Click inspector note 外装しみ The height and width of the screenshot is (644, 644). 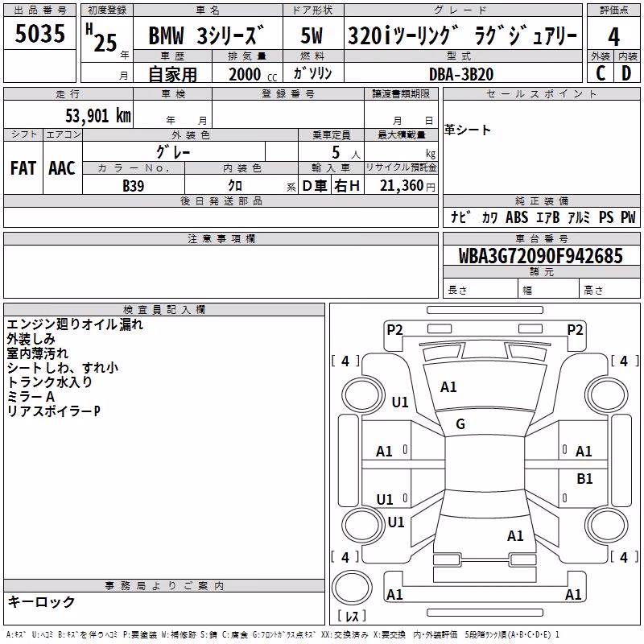[x=31, y=339]
